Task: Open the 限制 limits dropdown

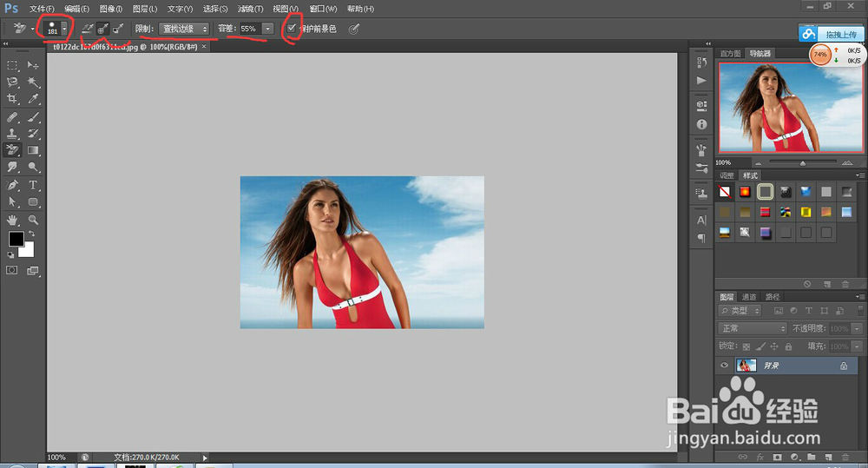Action: 184,29
